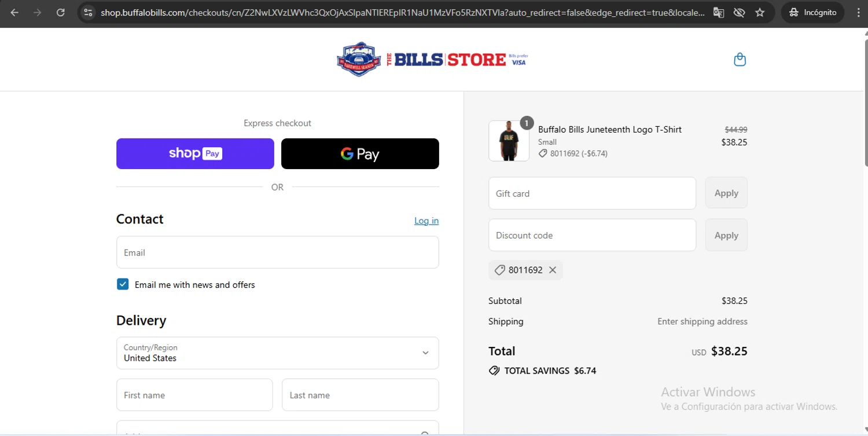This screenshot has height=436, width=868.
Task: Go back with browser back arrow
Action: click(14, 12)
